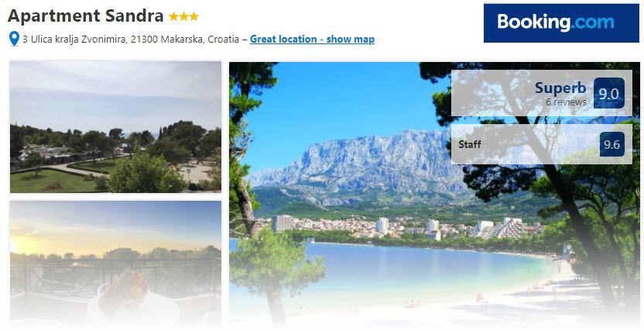Click the '.com' part of the Booking logo

tap(593, 22)
